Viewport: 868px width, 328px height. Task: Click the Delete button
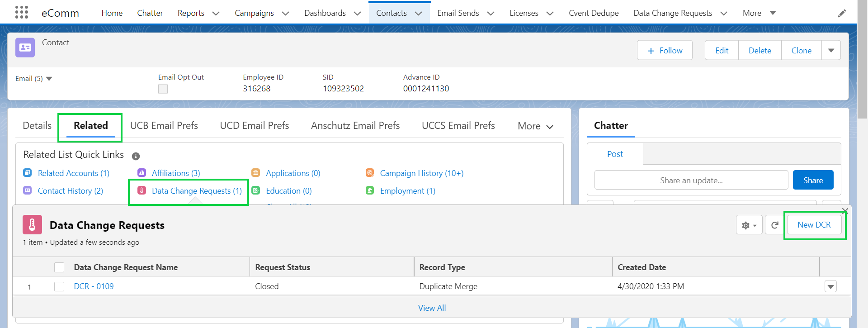[759, 50]
